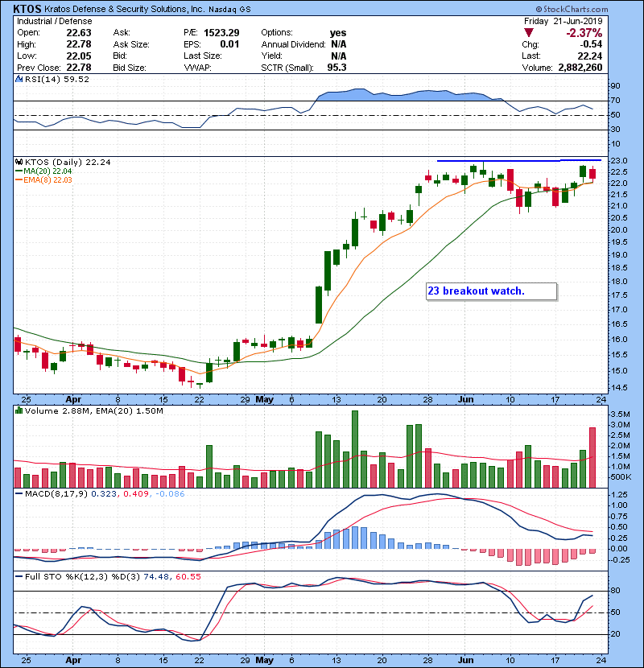Click the 3.5M volume axis label
The height and width of the screenshot is (668, 644).
[620, 414]
